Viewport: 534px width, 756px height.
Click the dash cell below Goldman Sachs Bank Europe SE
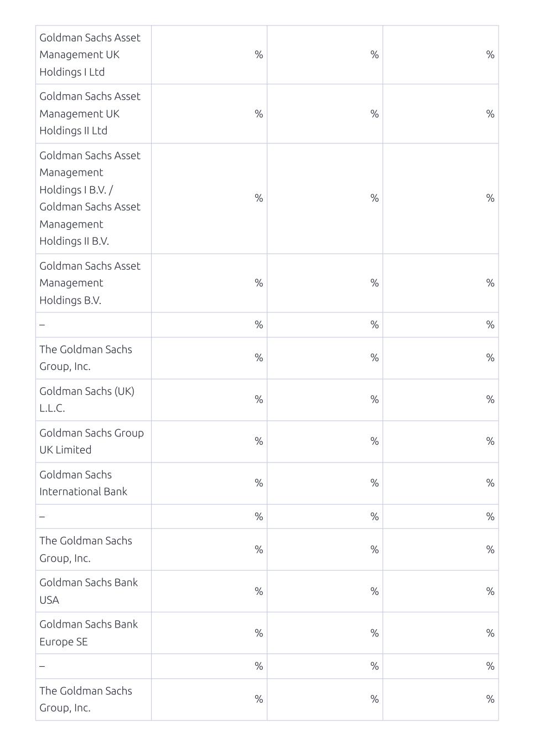[93, 666]
